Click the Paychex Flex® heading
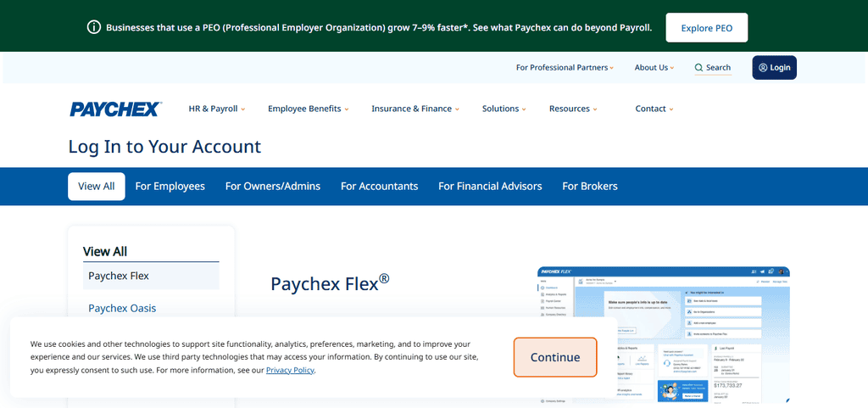Screen dimensions: 868x408 [330, 283]
